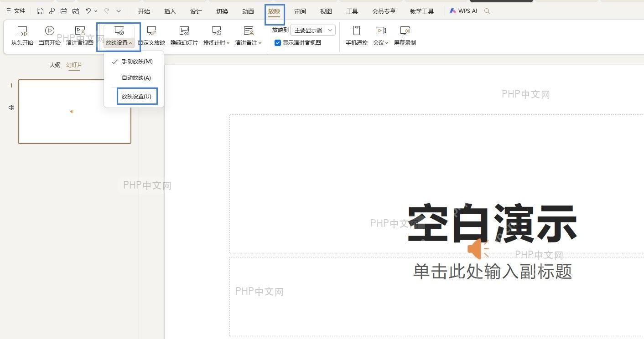644x339 pixels.
Task: Choose 放映设置(U) from the menu
Action: click(x=136, y=97)
